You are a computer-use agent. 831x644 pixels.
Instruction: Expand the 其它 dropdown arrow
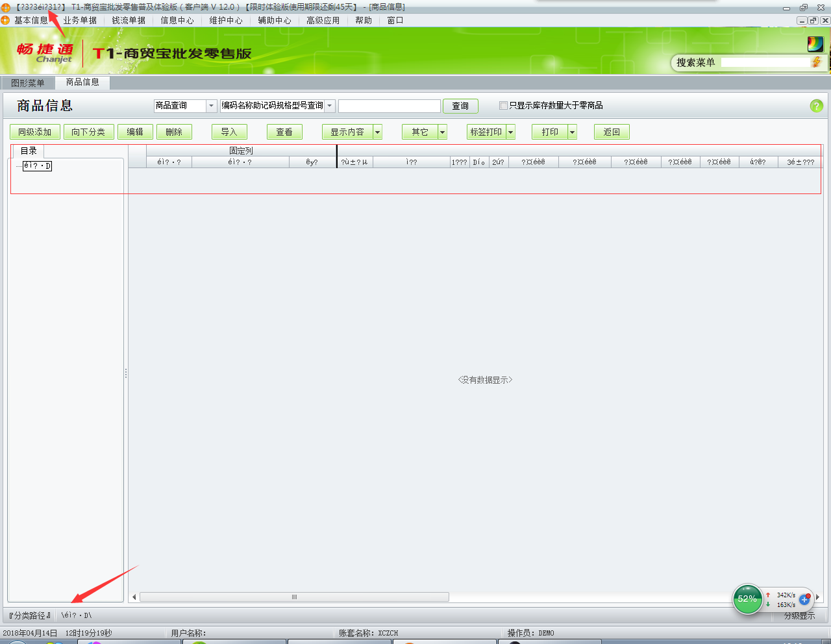coord(443,132)
